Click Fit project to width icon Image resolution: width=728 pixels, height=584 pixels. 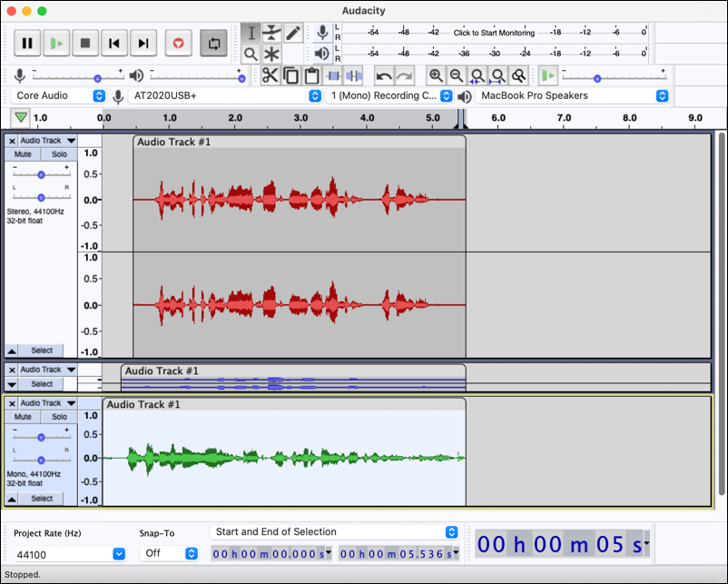[498, 75]
